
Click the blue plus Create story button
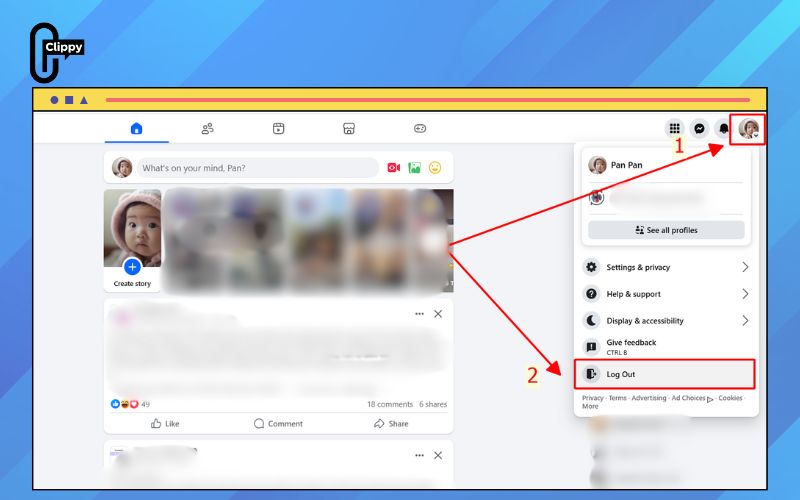132,266
